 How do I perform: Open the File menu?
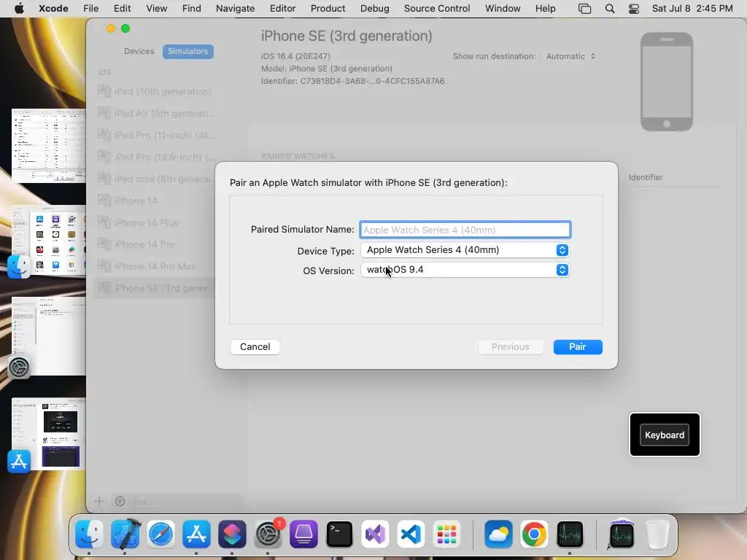90,9
